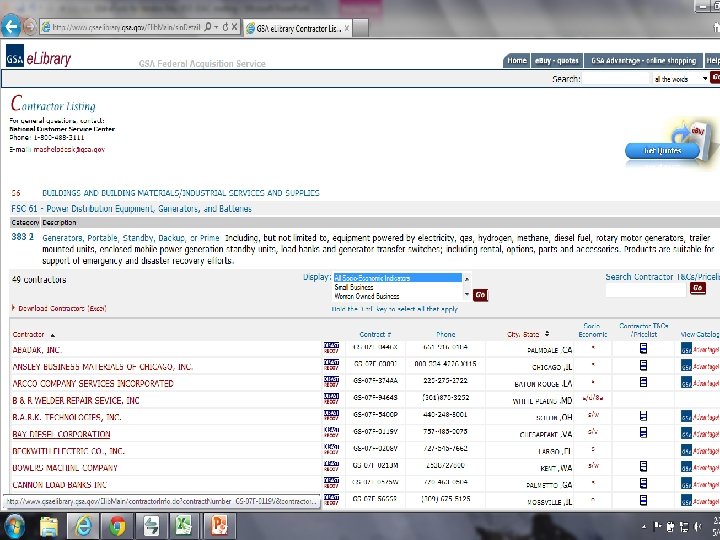The height and width of the screenshot is (540, 720).
Task: Open the pricelist document icon for ABAUAK, INC.
Action: [643, 349]
